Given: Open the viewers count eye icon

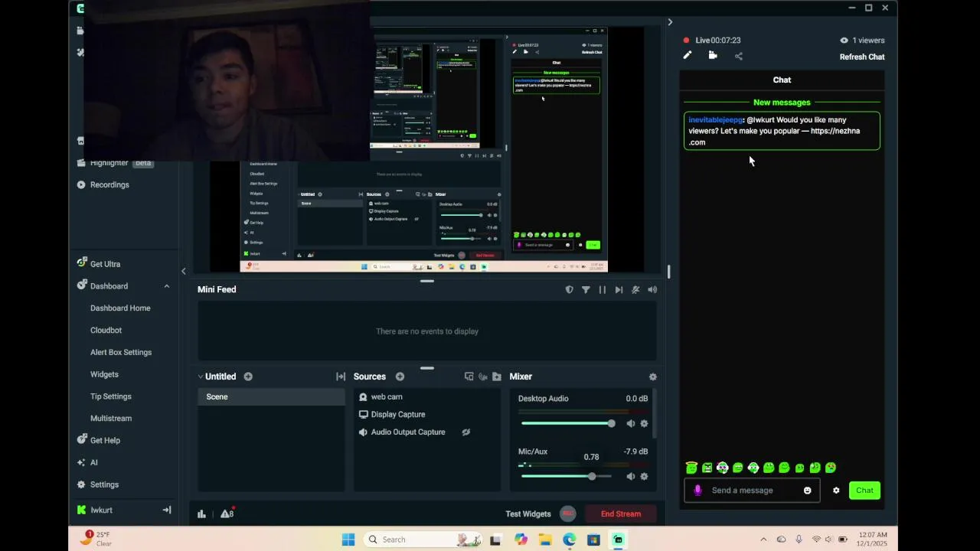Looking at the screenshot, I should tap(844, 41).
